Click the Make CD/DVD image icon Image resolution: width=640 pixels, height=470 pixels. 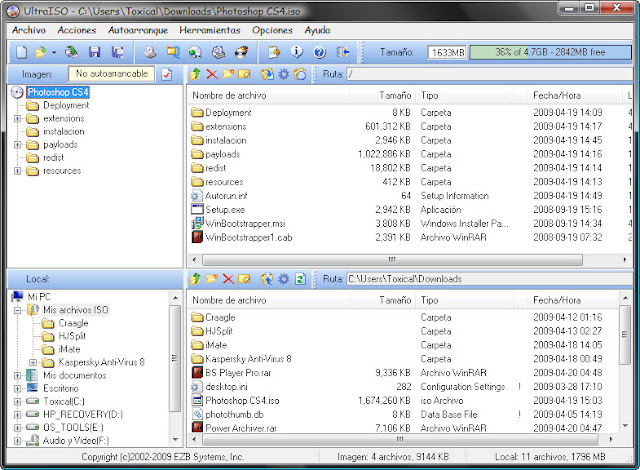tap(150, 52)
